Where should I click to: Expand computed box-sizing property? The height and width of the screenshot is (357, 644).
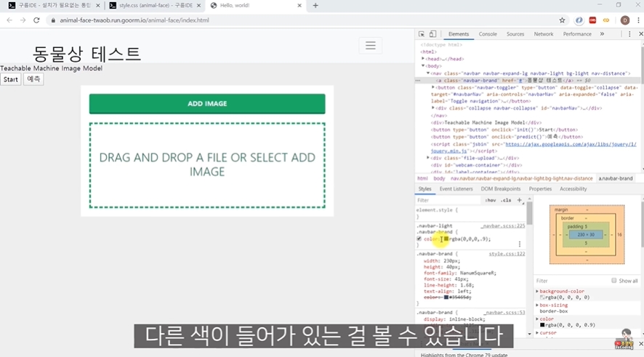point(537,305)
